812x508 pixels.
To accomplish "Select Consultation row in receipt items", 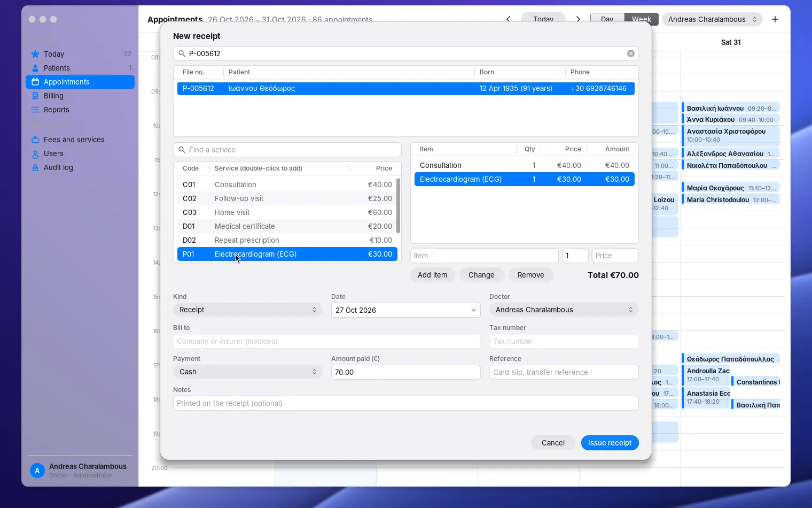I will tap(525, 165).
